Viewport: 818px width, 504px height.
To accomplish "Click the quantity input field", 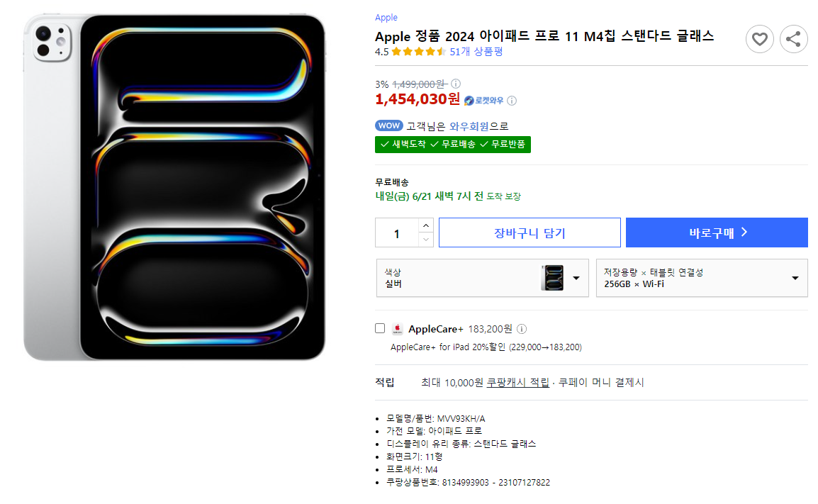I will [397, 233].
